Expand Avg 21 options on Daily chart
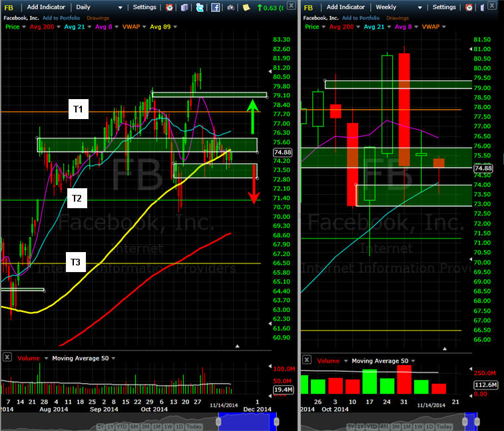The image size is (504, 431). [89, 27]
